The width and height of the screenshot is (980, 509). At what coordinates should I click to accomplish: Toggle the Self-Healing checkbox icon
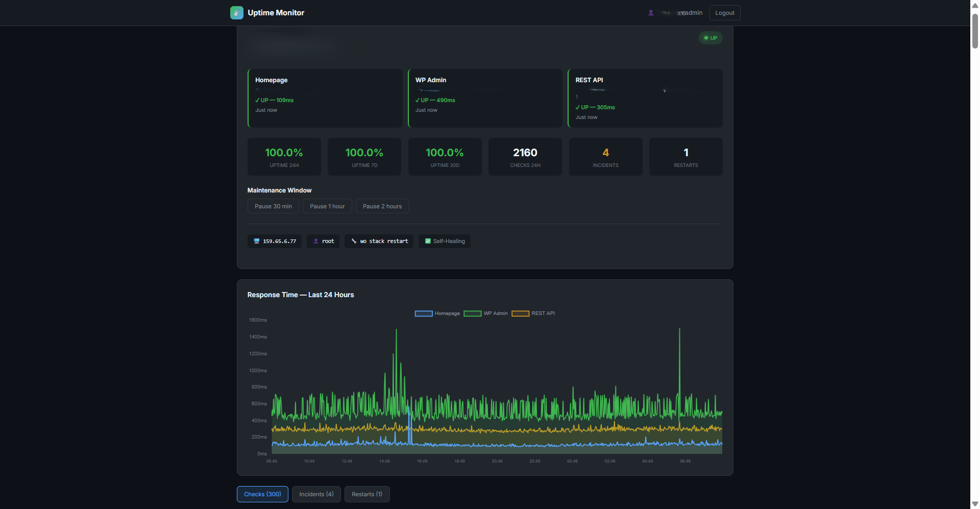428,241
